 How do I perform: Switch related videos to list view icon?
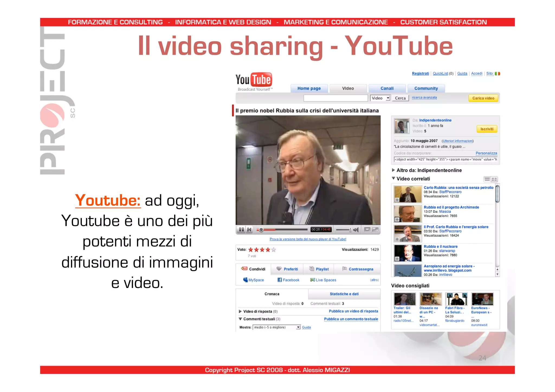[487, 179]
